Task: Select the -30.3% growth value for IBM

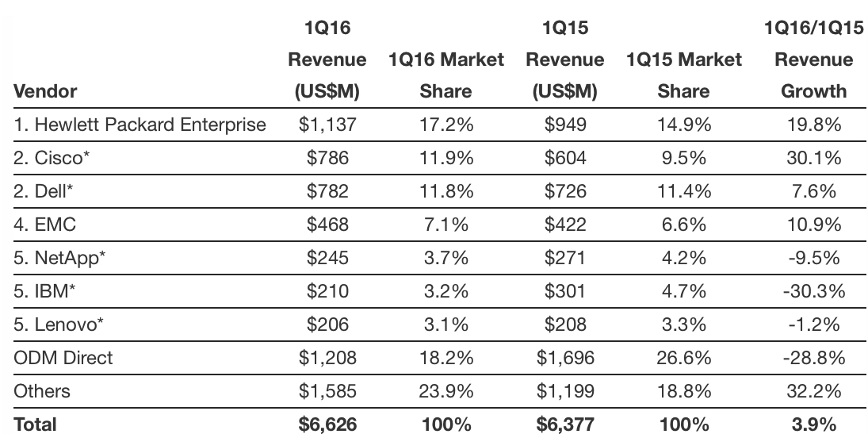Action: point(814,291)
